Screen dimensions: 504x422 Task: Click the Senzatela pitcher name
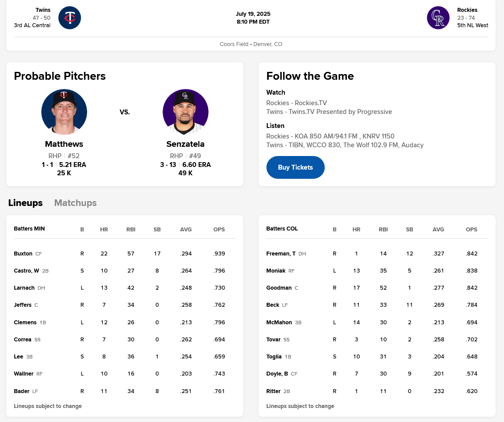tap(185, 144)
